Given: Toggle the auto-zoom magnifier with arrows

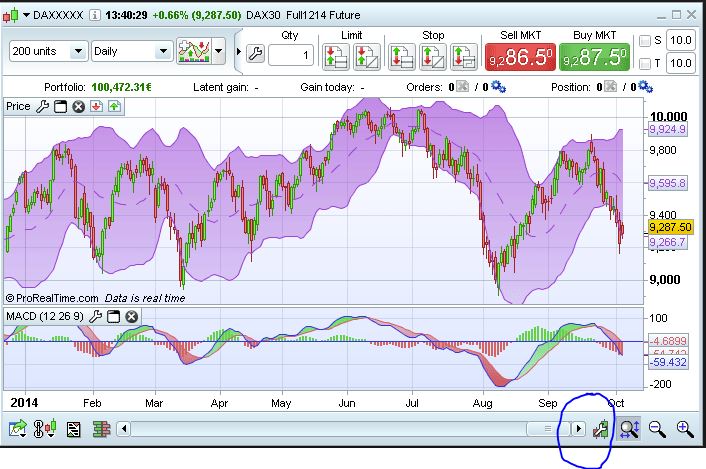Looking at the screenshot, I should (x=629, y=428).
